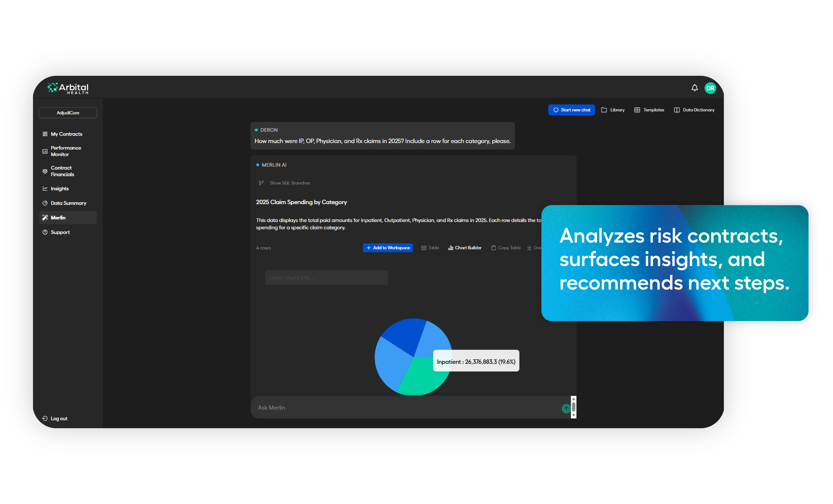
Task: Go to My Contracts in sidebar
Action: pyautogui.click(x=66, y=134)
